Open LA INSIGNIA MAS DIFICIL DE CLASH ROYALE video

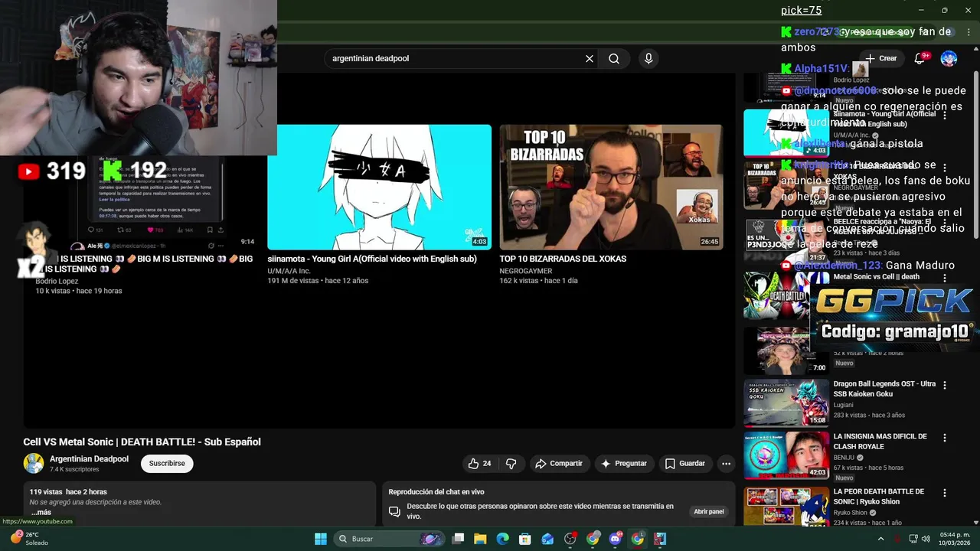click(x=880, y=442)
